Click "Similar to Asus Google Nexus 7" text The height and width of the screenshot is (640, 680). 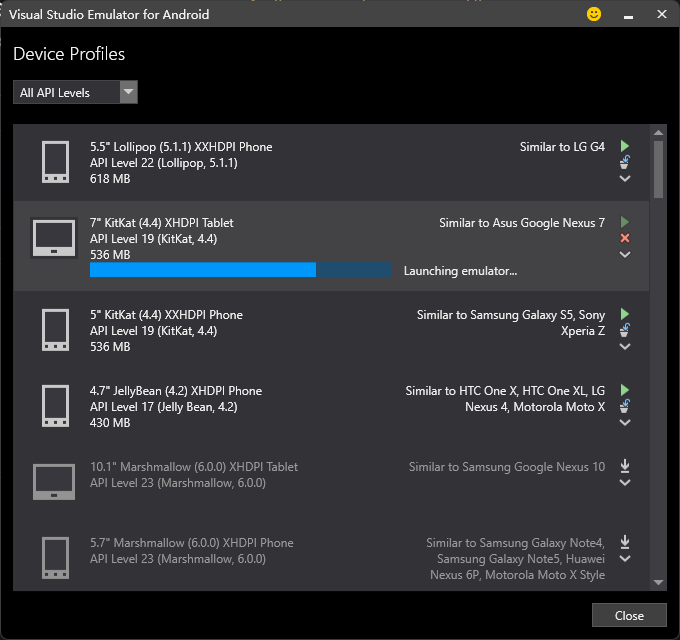pos(522,223)
